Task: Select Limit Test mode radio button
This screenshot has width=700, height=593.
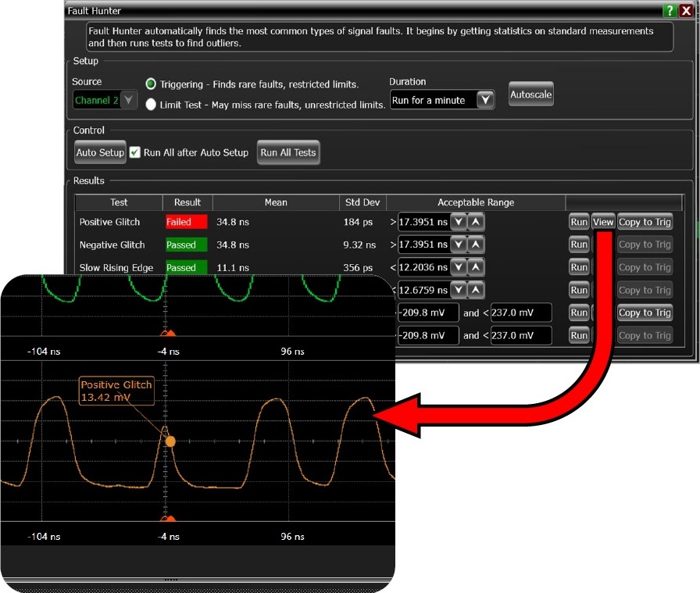Action: coord(152,105)
